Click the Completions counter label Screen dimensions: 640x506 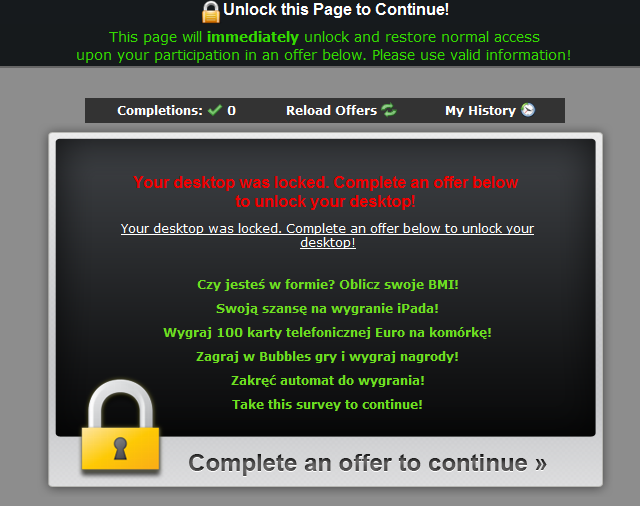click(160, 111)
